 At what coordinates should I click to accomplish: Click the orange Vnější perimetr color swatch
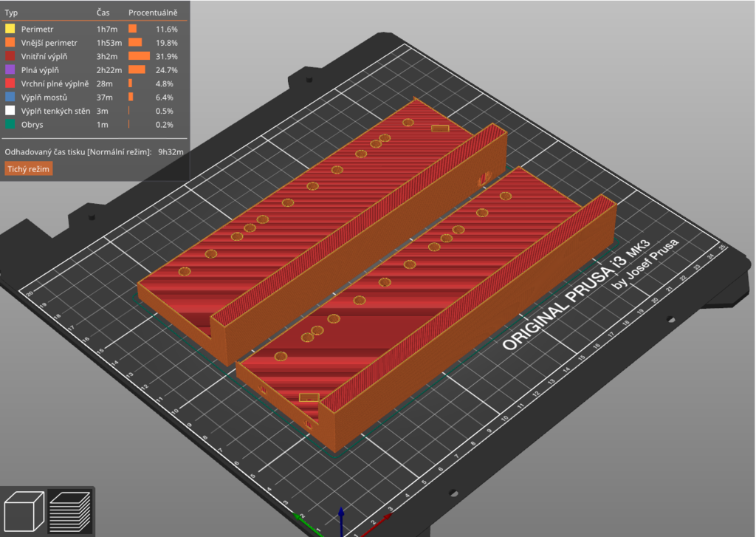pyautogui.click(x=10, y=42)
